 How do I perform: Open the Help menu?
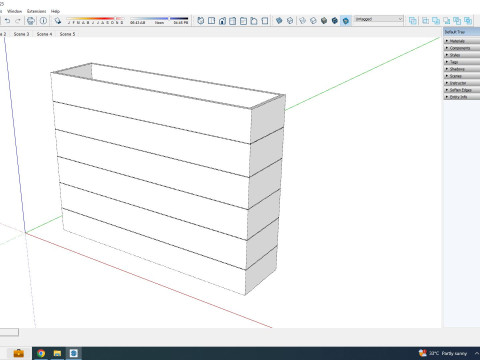[55, 11]
